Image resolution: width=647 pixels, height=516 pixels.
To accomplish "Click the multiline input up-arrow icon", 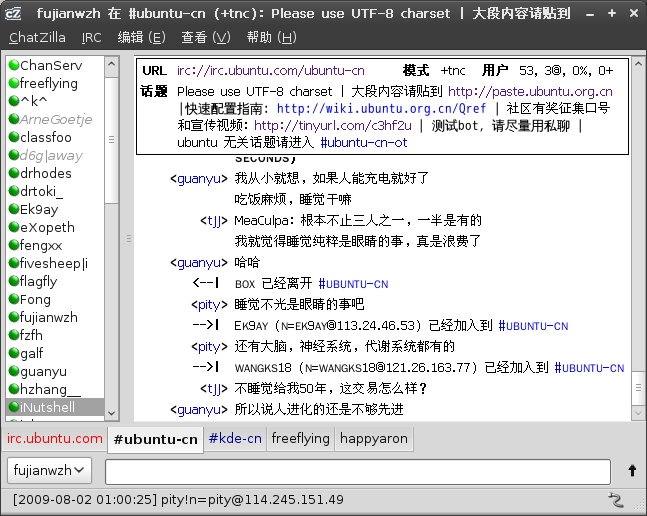I will [632, 471].
